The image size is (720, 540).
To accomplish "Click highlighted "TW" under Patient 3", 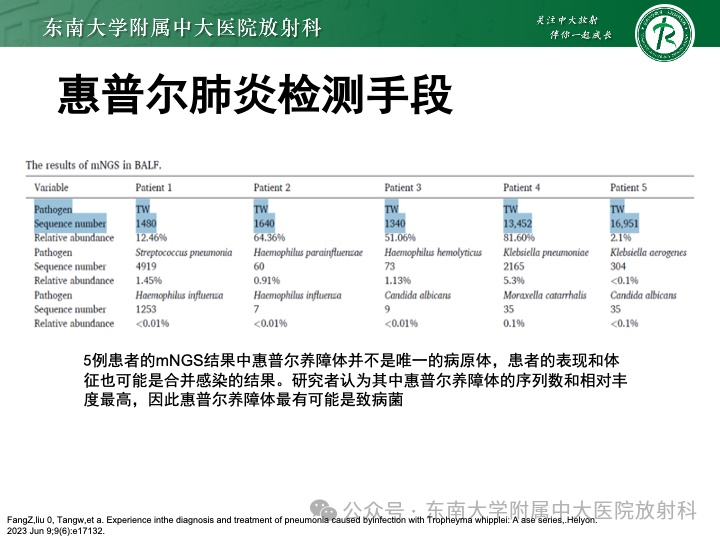I will click(392, 209).
